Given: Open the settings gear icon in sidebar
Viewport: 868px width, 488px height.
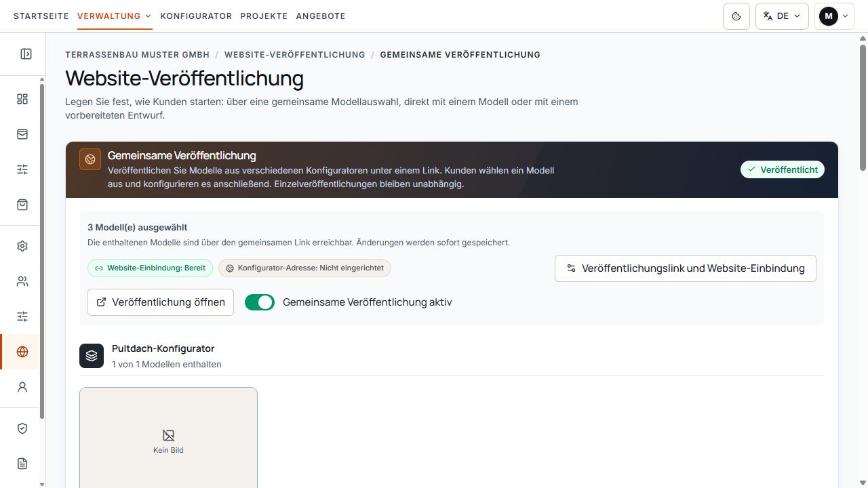Looking at the screenshot, I should [22, 246].
